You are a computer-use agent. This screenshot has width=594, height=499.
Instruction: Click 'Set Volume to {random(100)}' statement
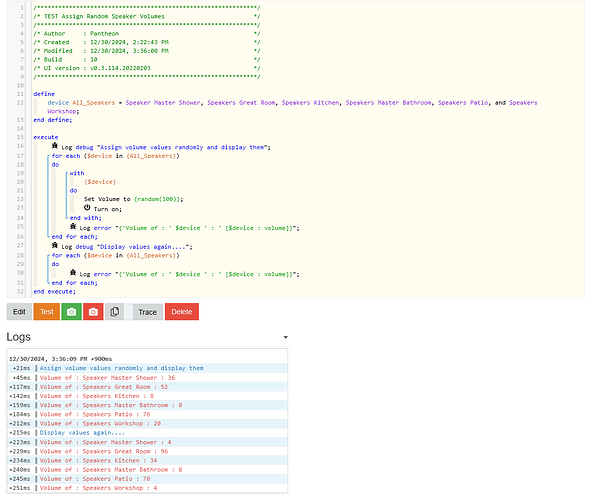coord(134,199)
